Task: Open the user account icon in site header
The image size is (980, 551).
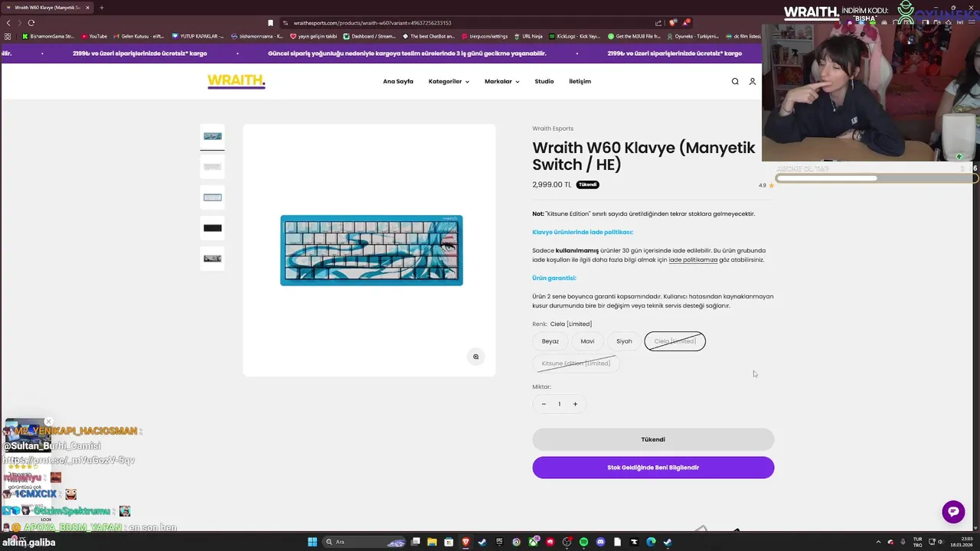Action: 753,81
